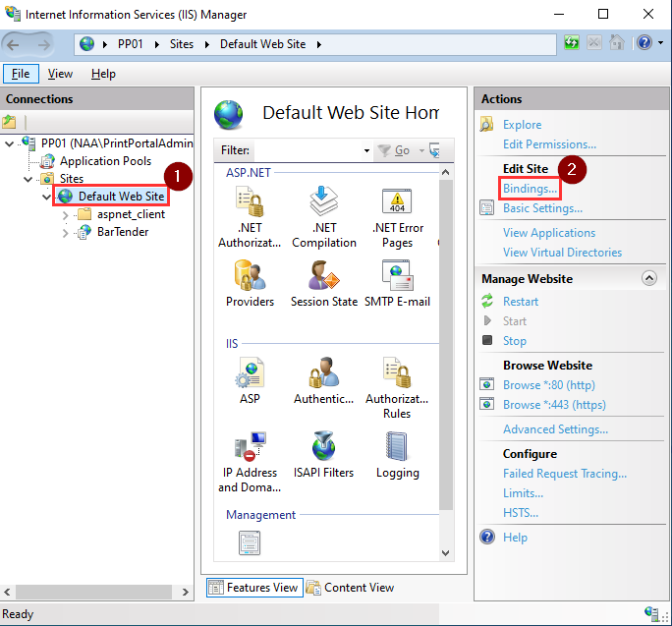Select Application Pools in the tree
Viewport: 672px width, 626px height.
[105, 161]
